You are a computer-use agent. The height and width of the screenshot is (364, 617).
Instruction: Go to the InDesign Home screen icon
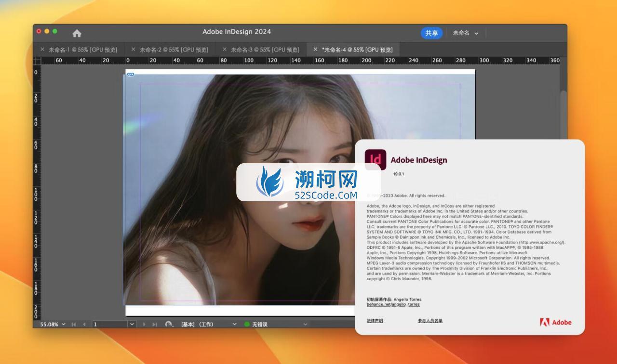pyautogui.click(x=77, y=33)
